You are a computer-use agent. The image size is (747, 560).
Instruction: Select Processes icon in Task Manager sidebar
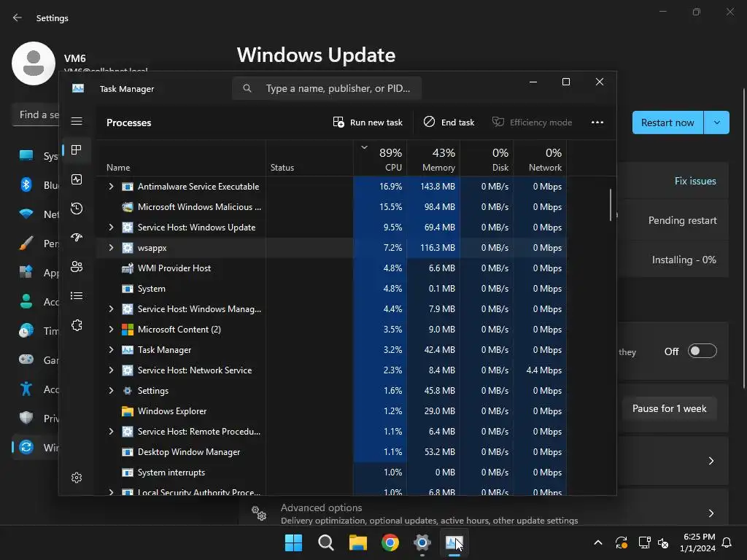[x=76, y=150]
